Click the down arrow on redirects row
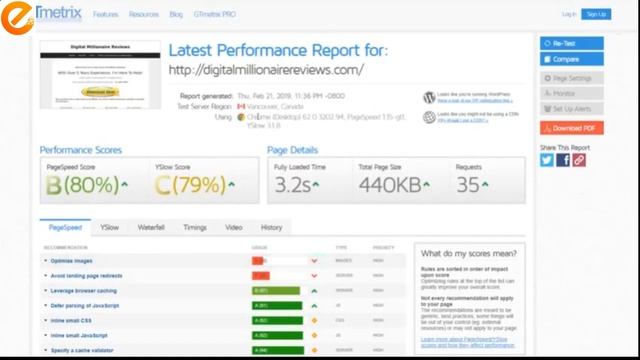Image resolution: width=640 pixels, height=360 pixels. pyautogui.click(x=314, y=276)
